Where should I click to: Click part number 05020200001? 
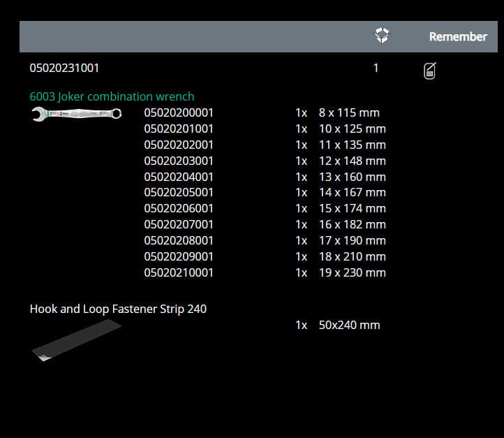[179, 112]
